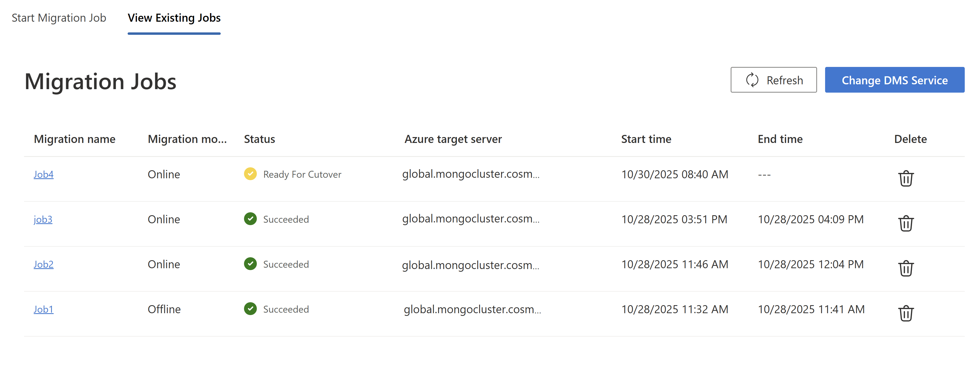Delete Job2 using its trash icon
The width and height of the screenshot is (980, 367).
(905, 268)
